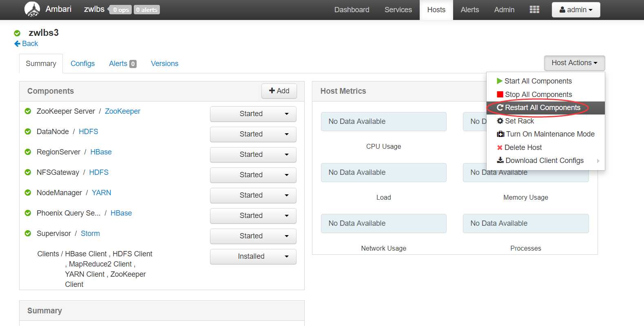Click green check icon beside NFSGateway
The height and width of the screenshot is (326, 644).
(28, 172)
